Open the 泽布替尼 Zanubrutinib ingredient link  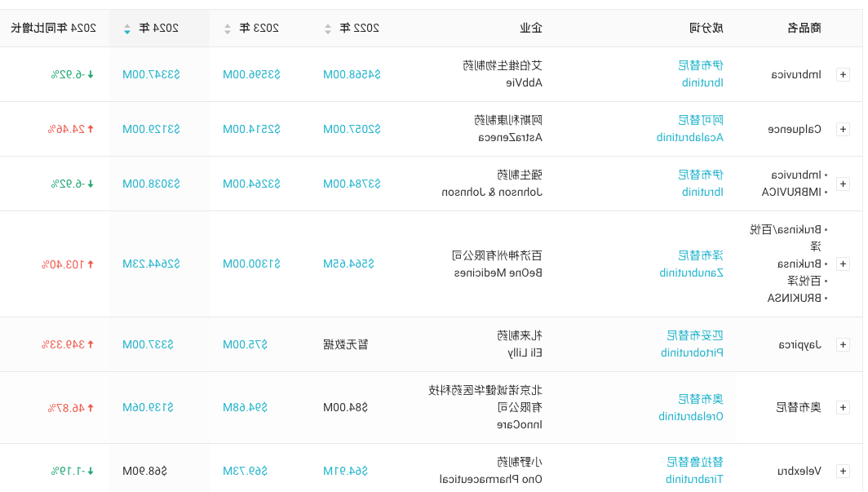coord(692,264)
